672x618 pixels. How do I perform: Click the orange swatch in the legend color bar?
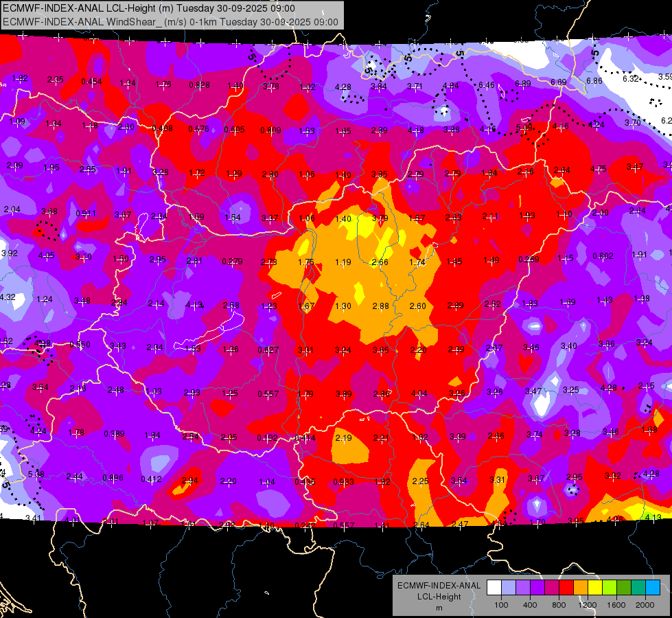click(581, 588)
